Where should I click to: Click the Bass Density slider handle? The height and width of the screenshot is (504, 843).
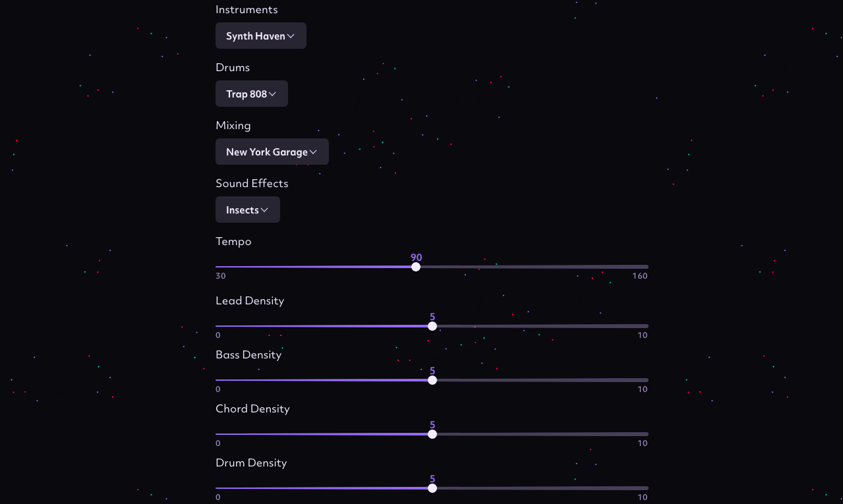(x=432, y=380)
